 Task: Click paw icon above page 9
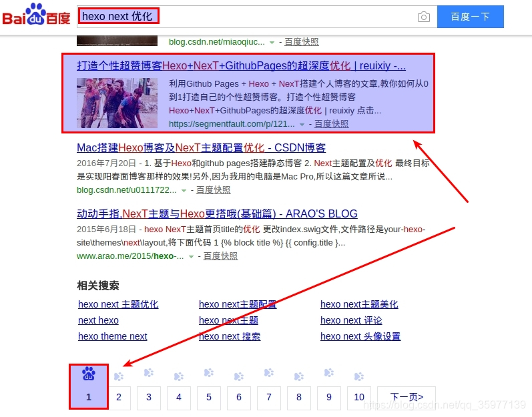(x=329, y=373)
